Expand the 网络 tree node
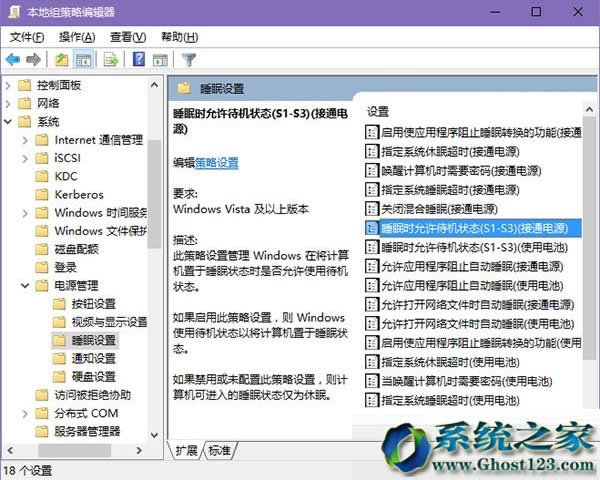The width and height of the screenshot is (600, 480). [8, 103]
